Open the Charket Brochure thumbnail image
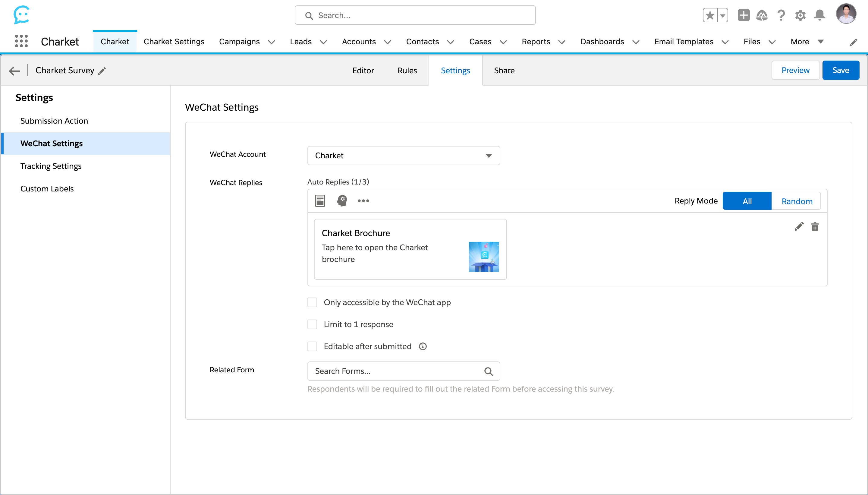The image size is (868, 495). [484, 257]
